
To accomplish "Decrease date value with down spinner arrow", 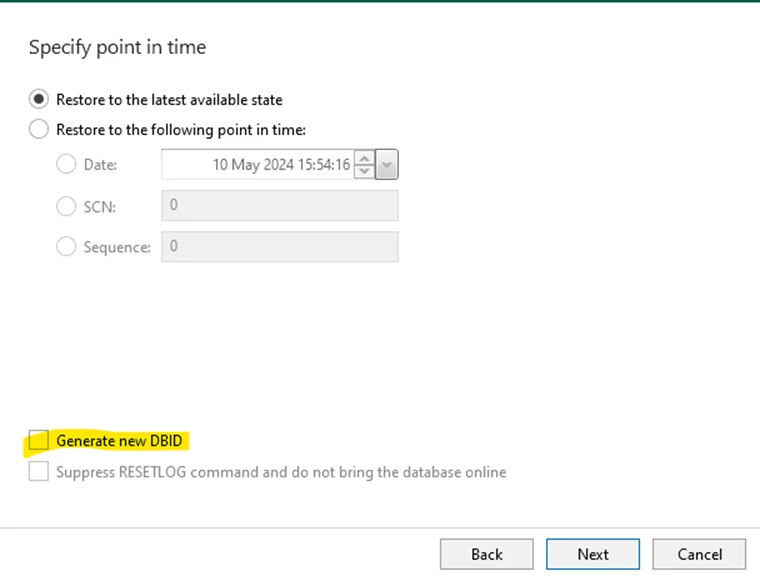I will (364, 171).
